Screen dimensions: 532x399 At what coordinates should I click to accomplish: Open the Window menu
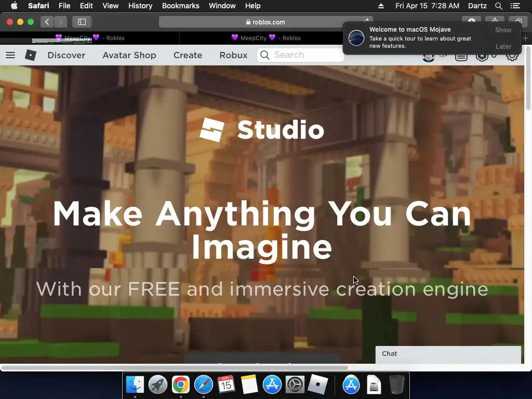(x=222, y=6)
